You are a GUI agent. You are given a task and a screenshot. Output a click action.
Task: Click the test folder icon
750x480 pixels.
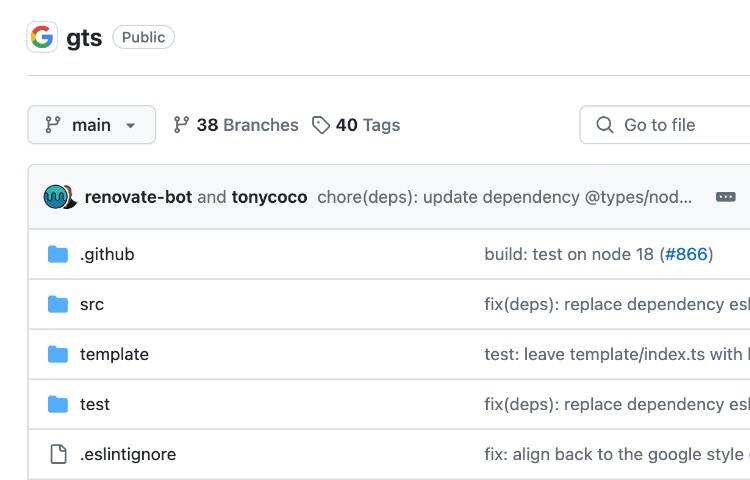(x=58, y=404)
